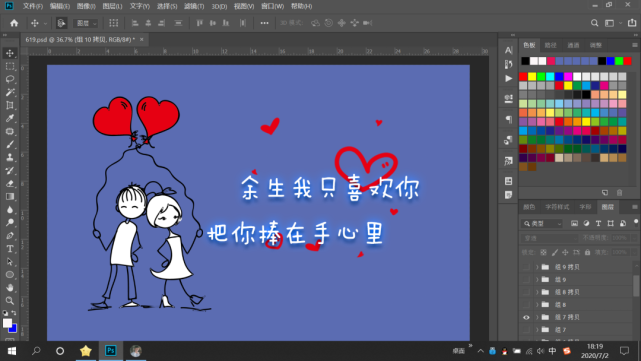The image size is (641, 361).
Task: Pick the yellow swatch in first row
Action: click(532, 76)
